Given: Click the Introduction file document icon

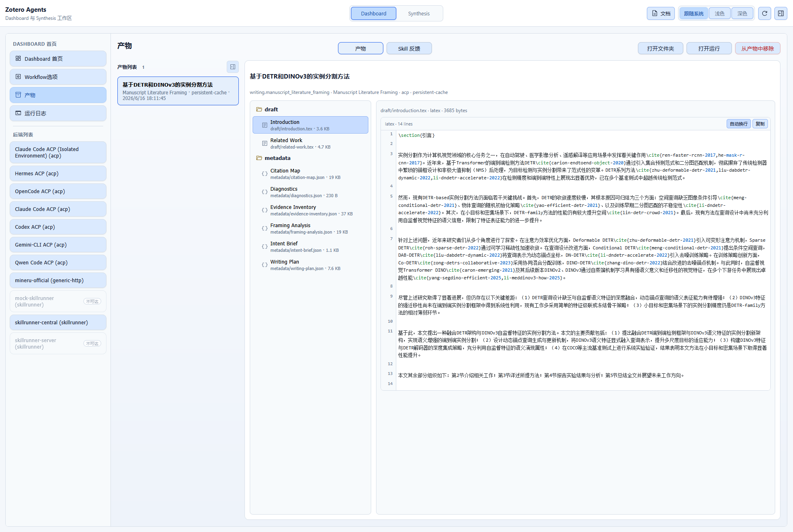Looking at the screenshot, I should (264, 125).
